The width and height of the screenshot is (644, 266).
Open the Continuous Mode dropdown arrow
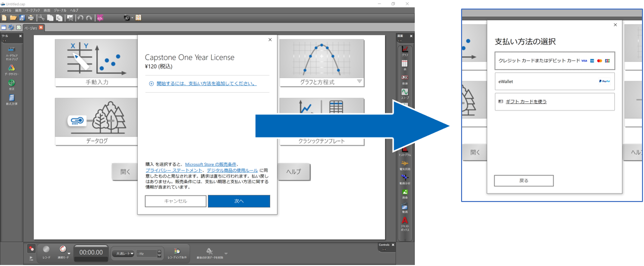pos(69,253)
